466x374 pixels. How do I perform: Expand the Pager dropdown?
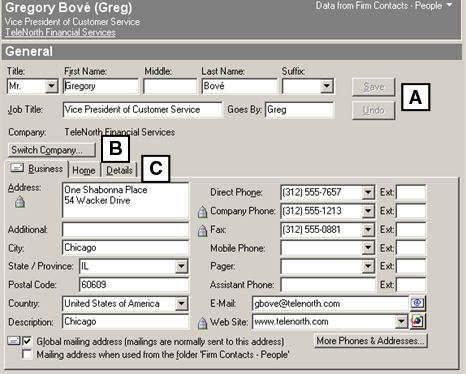click(368, 266)
